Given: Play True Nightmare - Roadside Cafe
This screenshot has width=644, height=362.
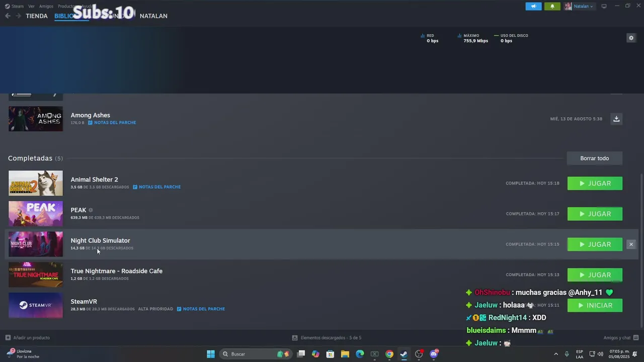Looking at the screenshot, I should point(595,275).
